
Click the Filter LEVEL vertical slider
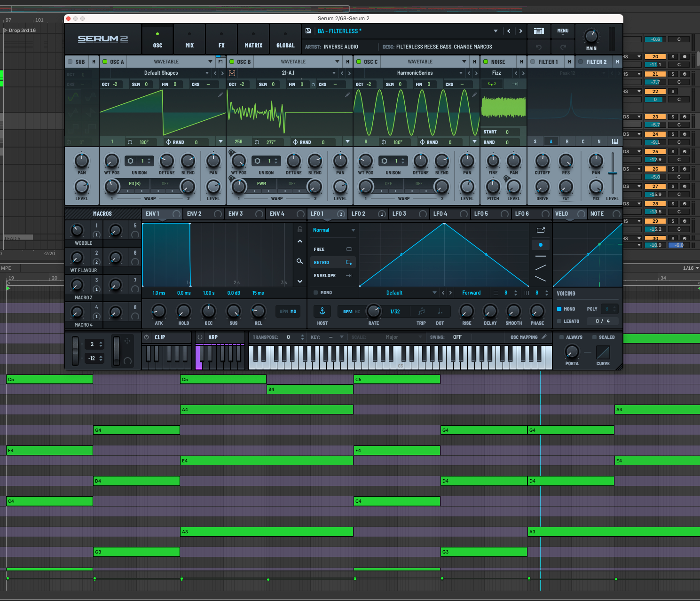(x=612, y=173)
